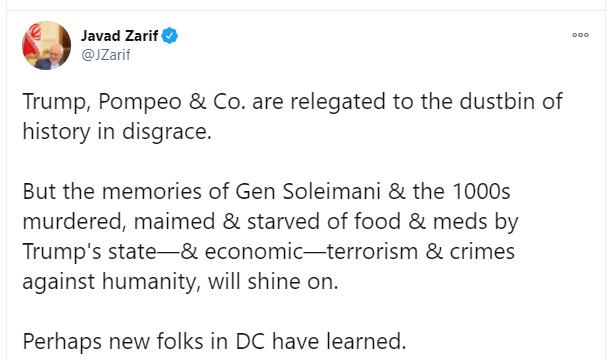
Task: Open the tweet's three-dot more options menu
Action: [x=580, y=35]
